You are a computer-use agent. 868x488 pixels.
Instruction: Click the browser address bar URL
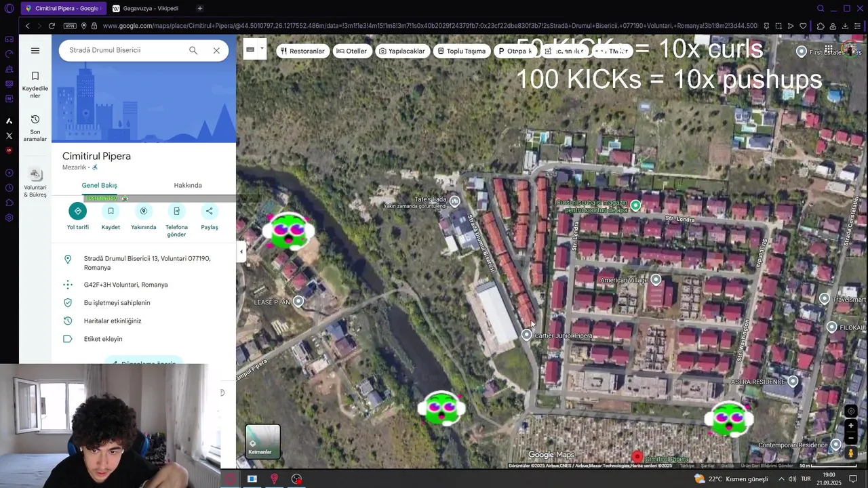coord(430,26)
